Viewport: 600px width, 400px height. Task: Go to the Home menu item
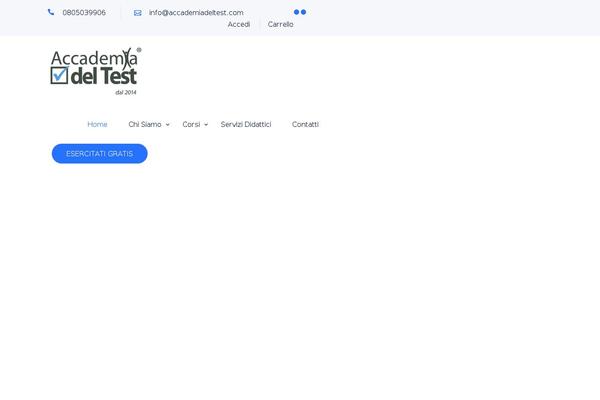pyautogui.click(x=97, y=124)
